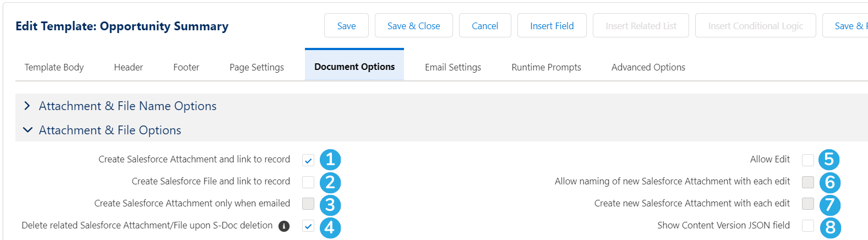Check Create Salesforce File and link to record

tap(308, 182)
